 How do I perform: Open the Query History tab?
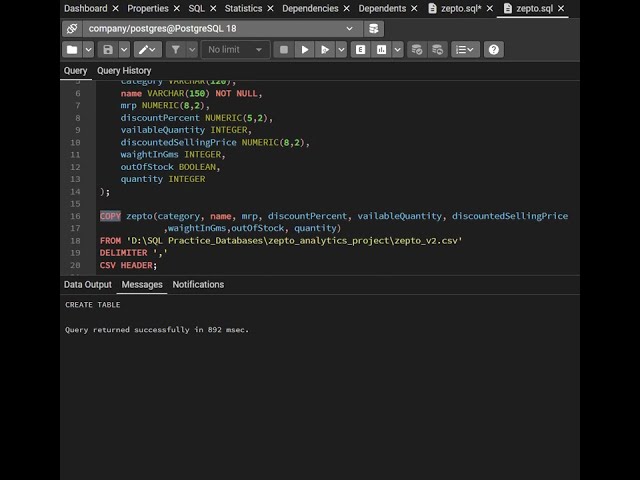[x=124, y=71]
